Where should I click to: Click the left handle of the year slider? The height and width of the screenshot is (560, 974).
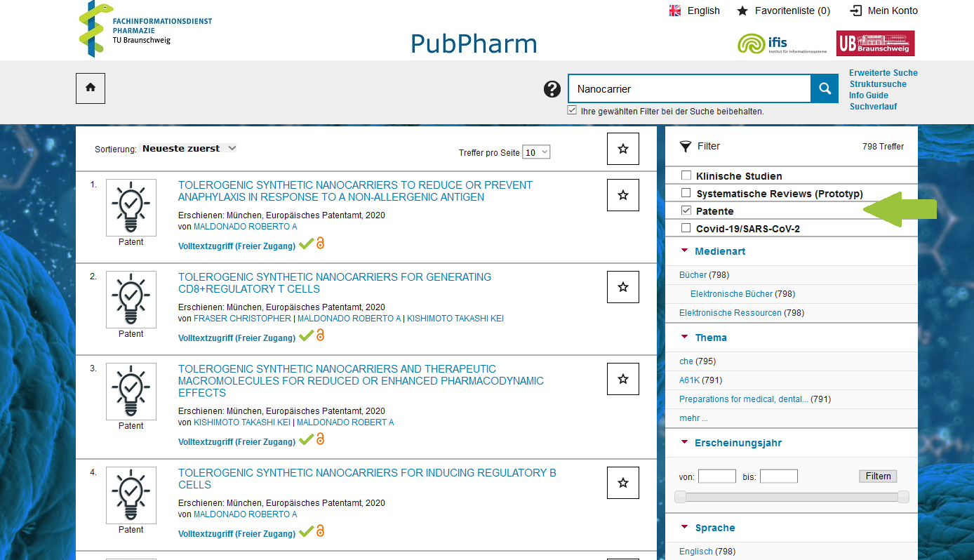[x=680, y=497]
